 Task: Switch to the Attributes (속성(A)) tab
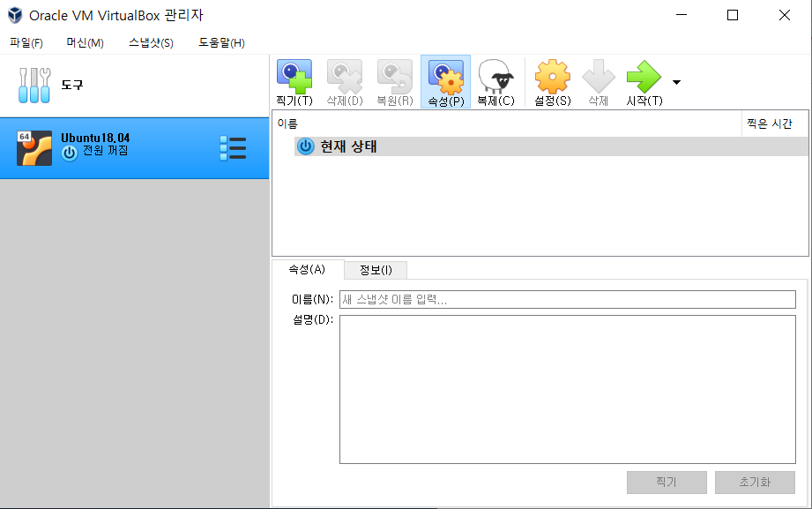coord(307,270)
